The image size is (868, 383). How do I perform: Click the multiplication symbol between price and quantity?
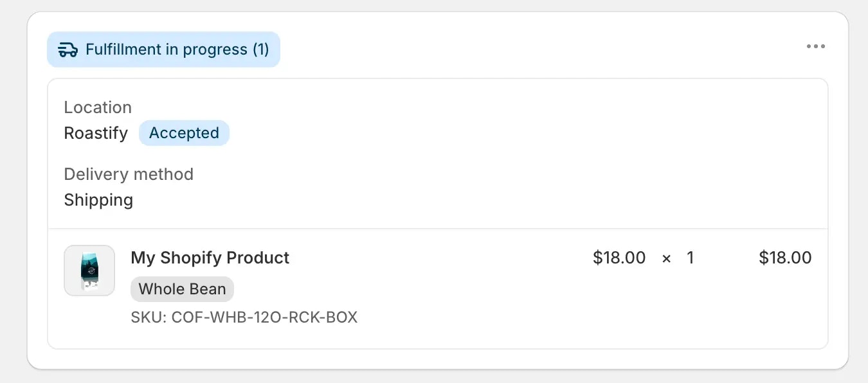tap(666, 258)
